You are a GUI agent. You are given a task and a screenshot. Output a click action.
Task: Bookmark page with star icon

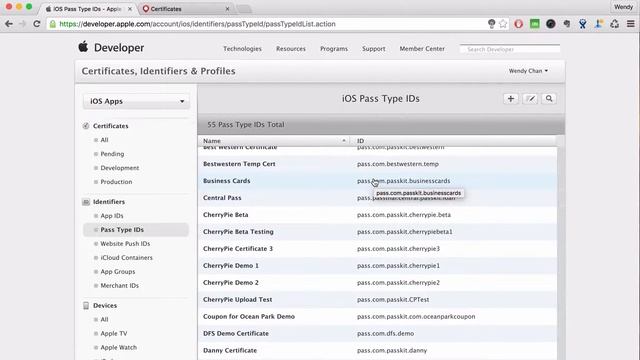click(x=503, y=24)
